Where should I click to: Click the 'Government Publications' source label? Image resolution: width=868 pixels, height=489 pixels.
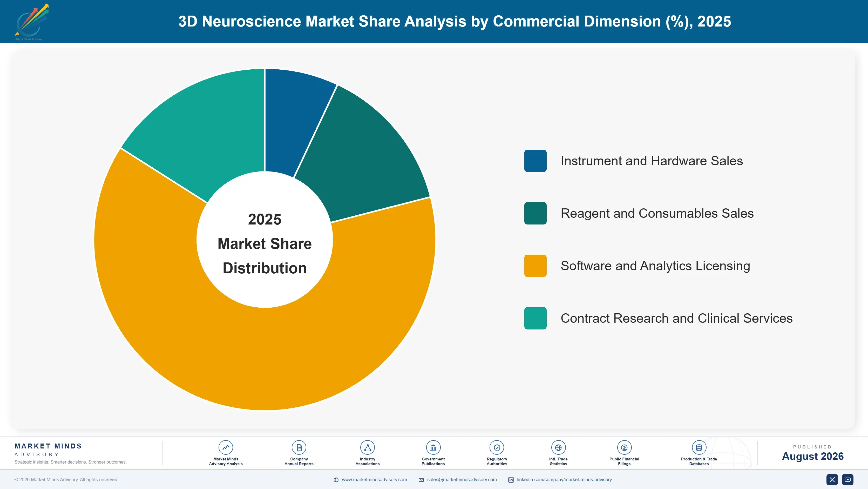tap(433, 461)
